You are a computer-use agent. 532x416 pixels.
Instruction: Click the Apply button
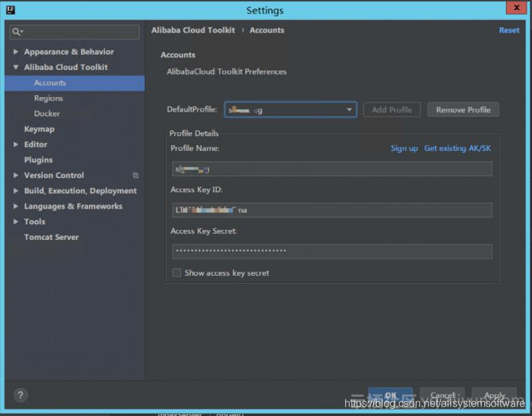coord(494,395)
